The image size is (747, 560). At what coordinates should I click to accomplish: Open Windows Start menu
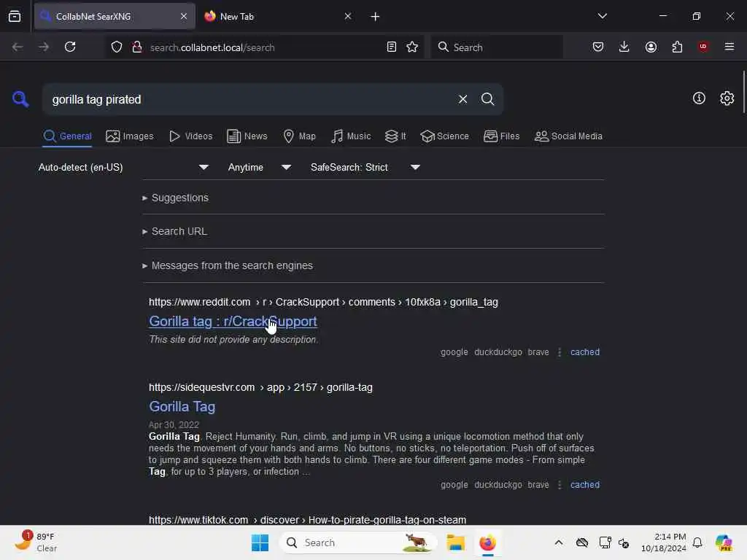260,542
